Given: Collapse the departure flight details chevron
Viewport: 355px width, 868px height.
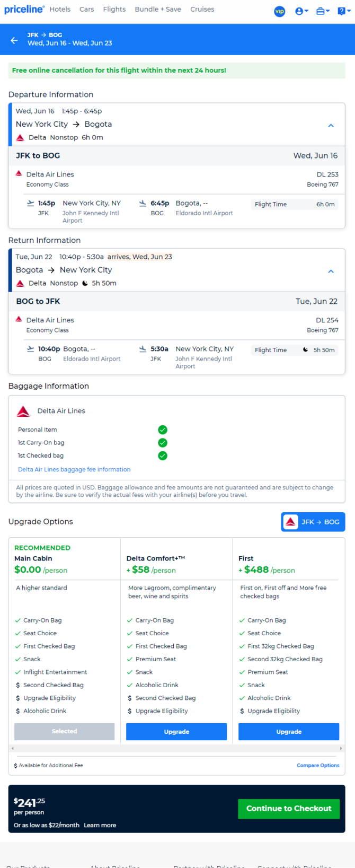Looking at the screenshot, I should coord(331,126).
